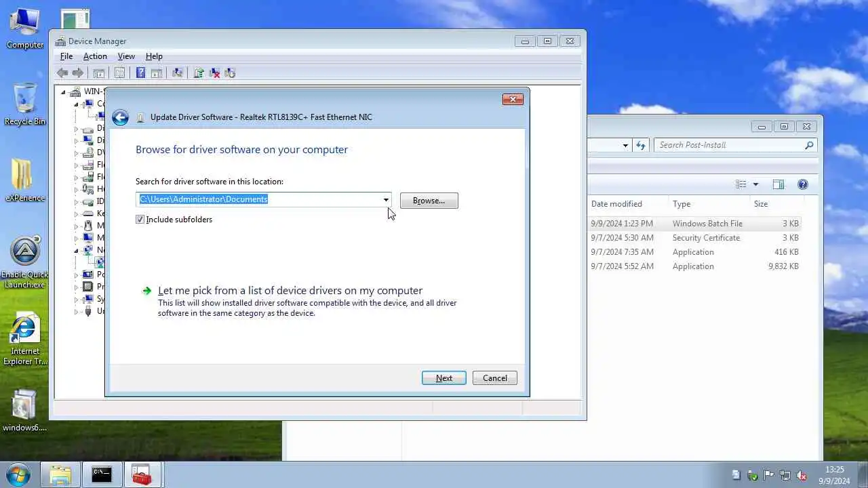Expand the Ke device category node
Screen dimensions: 868x488
(x=76, y=213)
